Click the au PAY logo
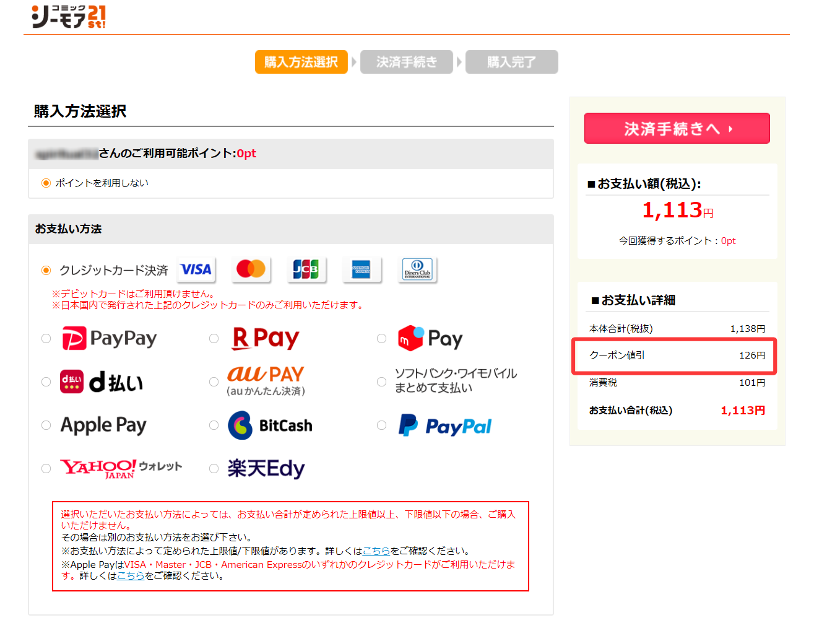Viewport: 840px width, 628px height. click(266, 380)
